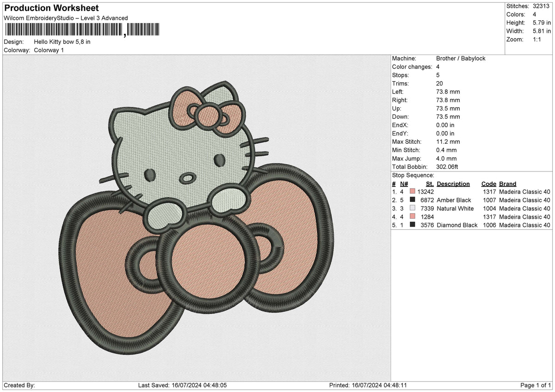
Task: Click 'Wilcom EmbroideryStudio – Level 3 Advanced' text
Action: (66, 18)
